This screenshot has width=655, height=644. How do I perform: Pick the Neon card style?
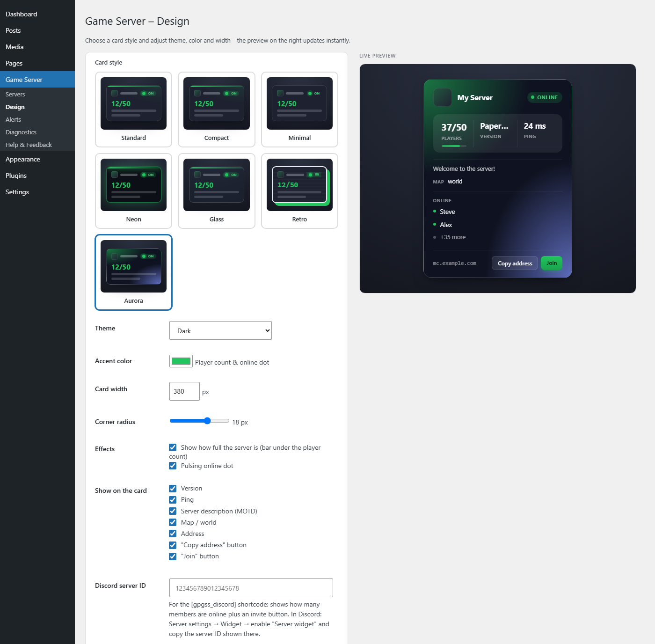[x=133, y=191]
